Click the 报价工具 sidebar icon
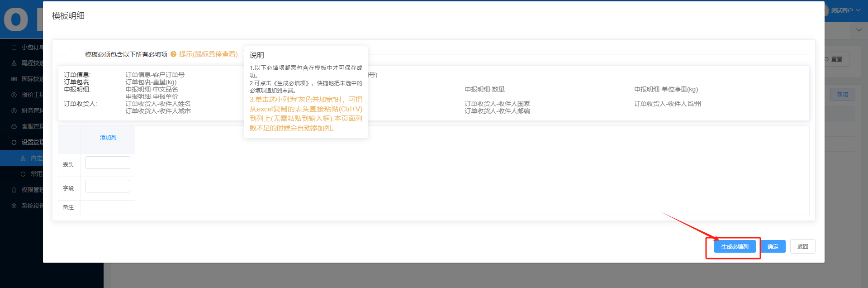 click(x=14, y=95)
